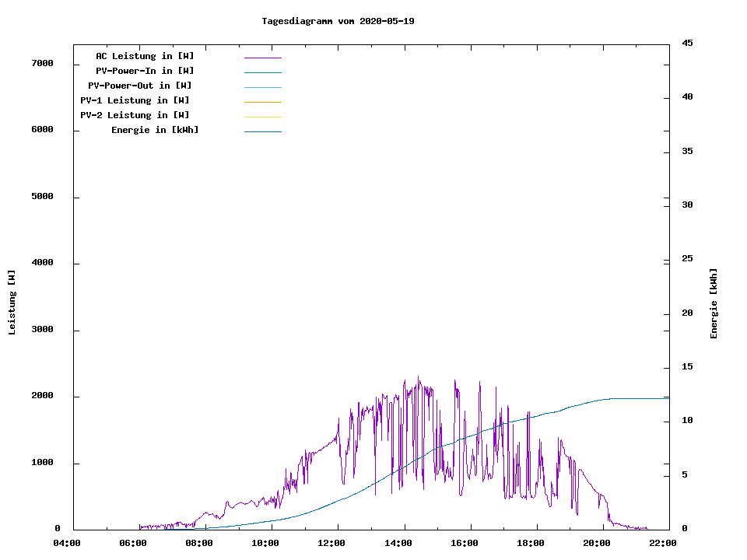Click the left axis label Leistung [W]

12,303
